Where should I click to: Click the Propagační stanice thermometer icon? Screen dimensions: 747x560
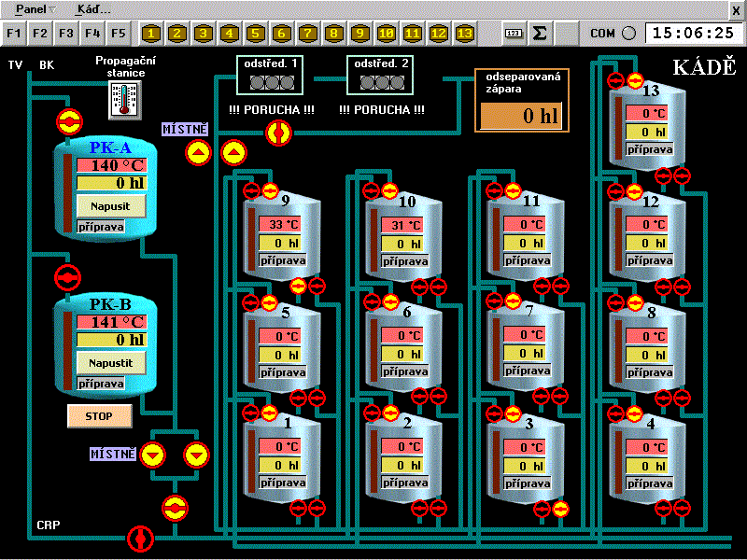123,99
